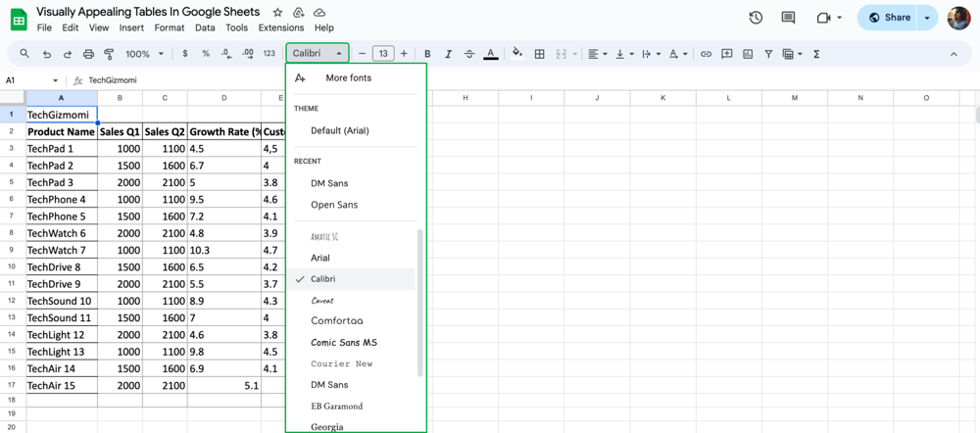
Task: Open the Extensions menu
Action: click(x=280, y=27)
